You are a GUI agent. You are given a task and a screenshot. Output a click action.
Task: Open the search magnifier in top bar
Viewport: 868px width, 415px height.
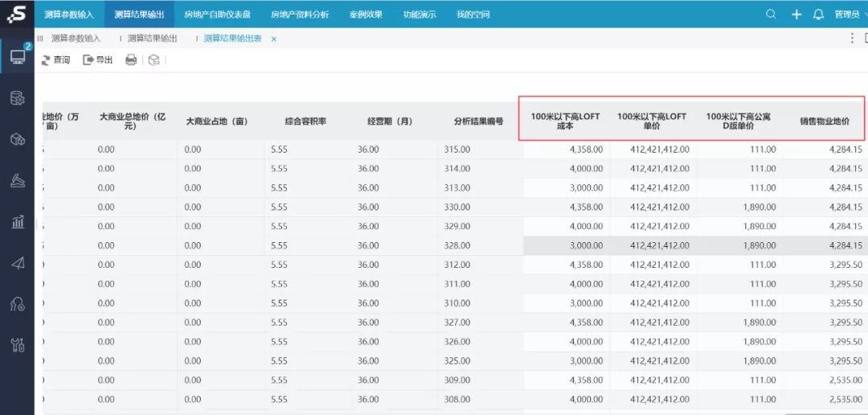point(771,14)
